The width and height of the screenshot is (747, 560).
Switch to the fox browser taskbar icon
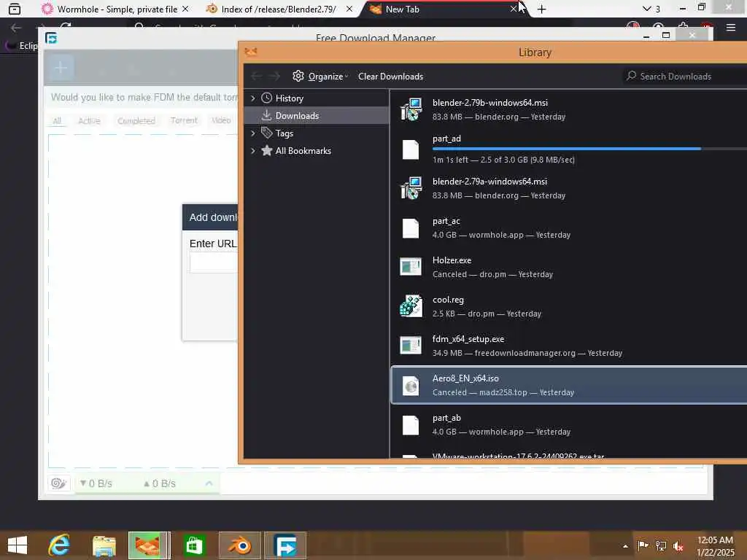[149, 545]
